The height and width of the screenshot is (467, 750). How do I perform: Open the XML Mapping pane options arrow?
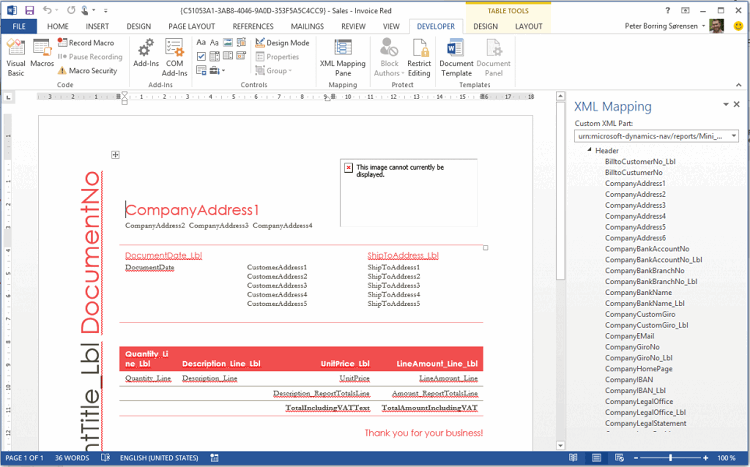(x=724, y=105)
